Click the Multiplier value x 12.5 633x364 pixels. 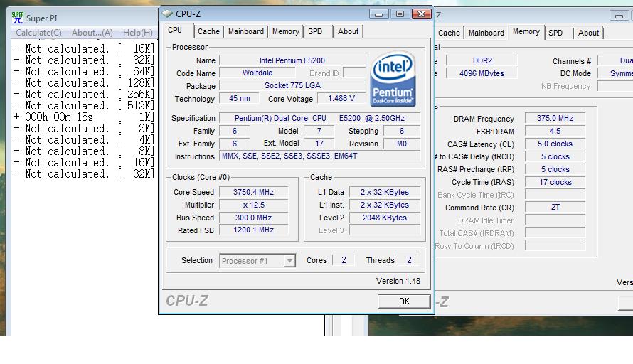click(x=253, y=205)
